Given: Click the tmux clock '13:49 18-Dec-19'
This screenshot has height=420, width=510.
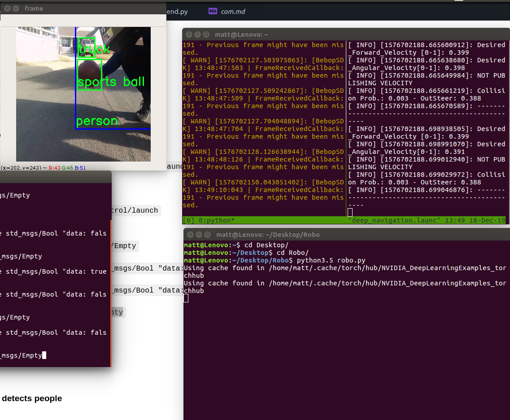Looking at the screenshot, I should 475,220.
